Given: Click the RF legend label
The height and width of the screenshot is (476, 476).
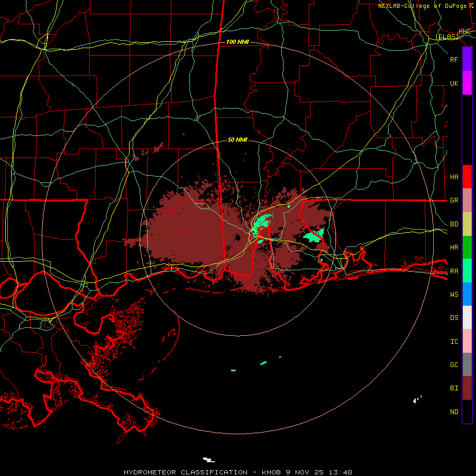Looking at the screenshot, I should point(454,59).
